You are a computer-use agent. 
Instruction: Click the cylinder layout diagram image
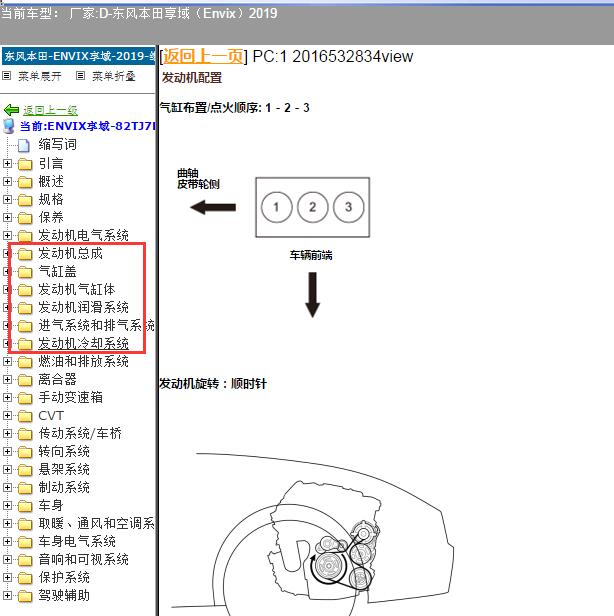coord(312,207)
